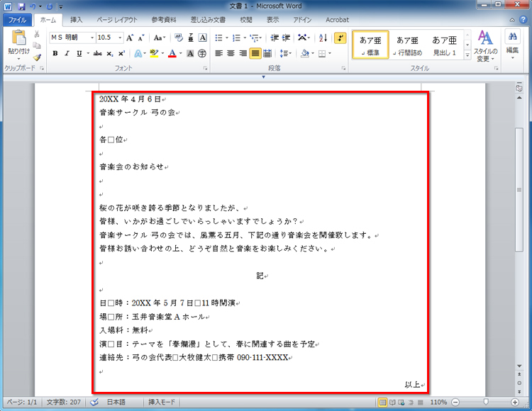This screenshot has width=532, height=411.
Task: Open the ファイル (File) tab
Action: click(17, 20)
